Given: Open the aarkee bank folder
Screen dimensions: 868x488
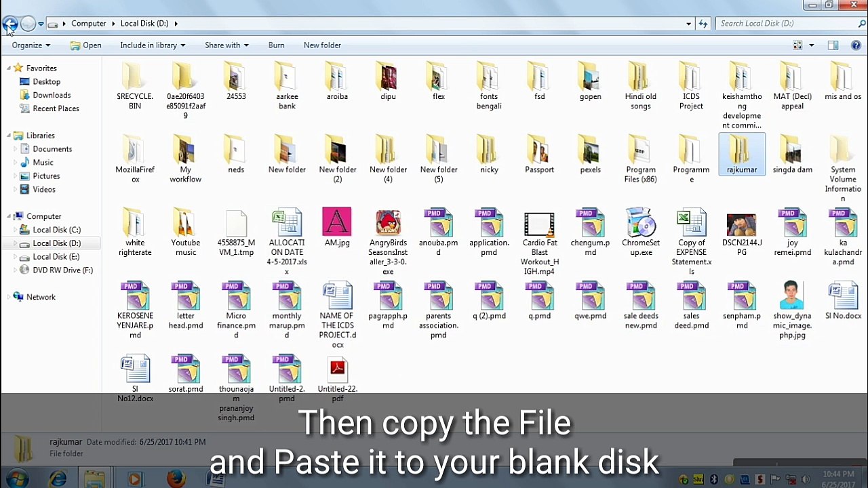Looking at the screenshot, I should pyautogui.click(x=287, y=85).
